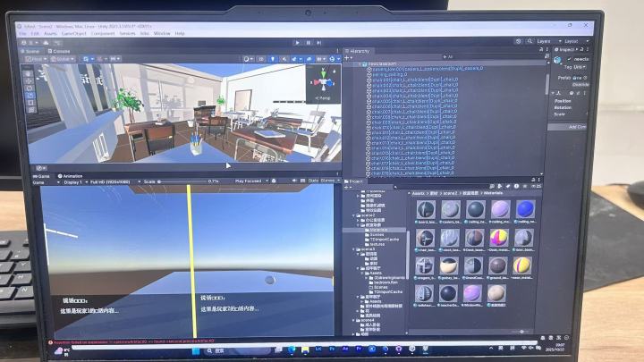This screenshot has width=644, height=362.
Task: Select the Rect tool in Scene overlay
Action: tap(30, 102)
